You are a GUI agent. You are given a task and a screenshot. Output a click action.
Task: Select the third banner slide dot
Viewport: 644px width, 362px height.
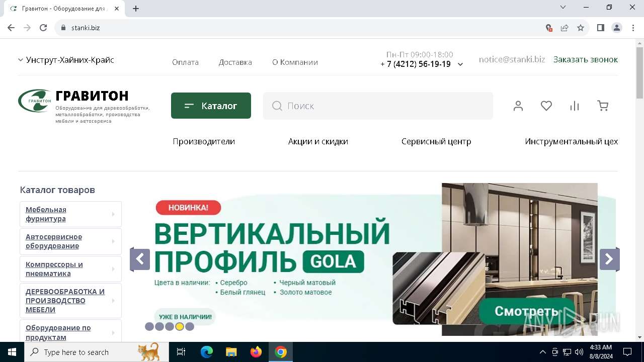point(170,326)
